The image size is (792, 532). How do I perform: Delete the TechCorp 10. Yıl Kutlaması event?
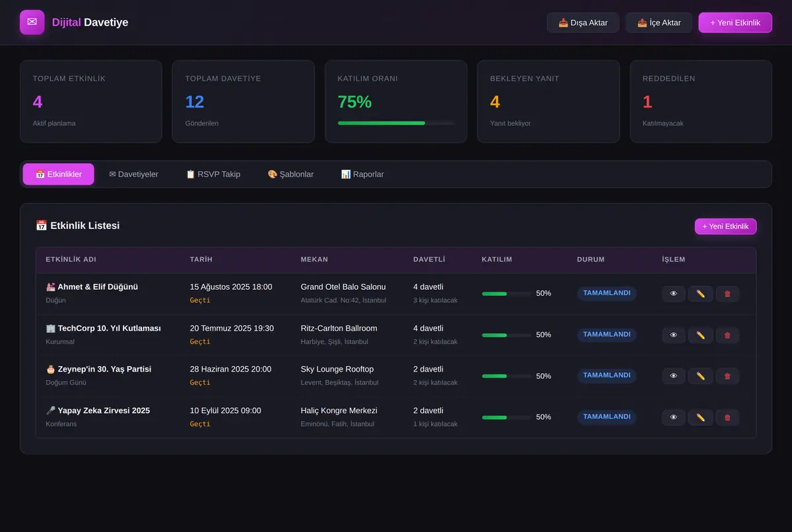click(x=727, y=335)
